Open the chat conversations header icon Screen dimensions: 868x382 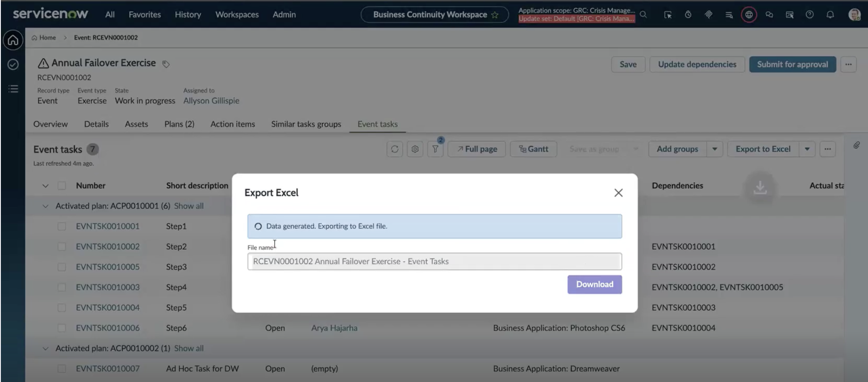click(769, 14)
